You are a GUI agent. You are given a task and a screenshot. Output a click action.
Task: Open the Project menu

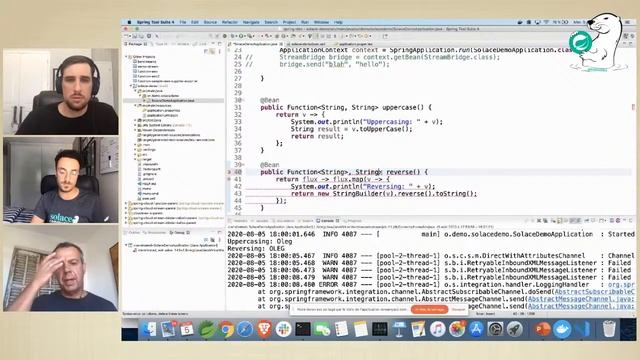(289, 22)
